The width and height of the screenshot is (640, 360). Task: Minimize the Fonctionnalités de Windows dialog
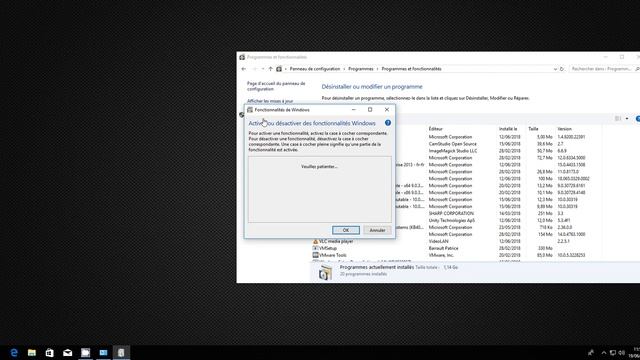(x=353, y=109)
